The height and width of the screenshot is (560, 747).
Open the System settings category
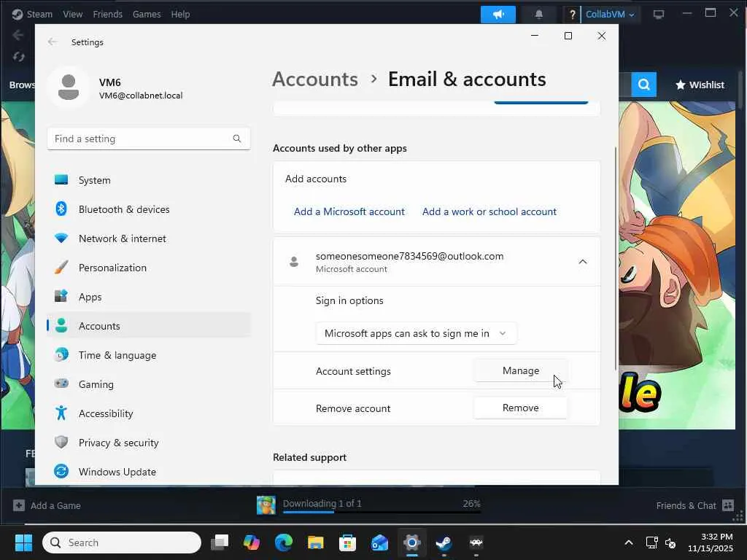(x=149, y=180)
